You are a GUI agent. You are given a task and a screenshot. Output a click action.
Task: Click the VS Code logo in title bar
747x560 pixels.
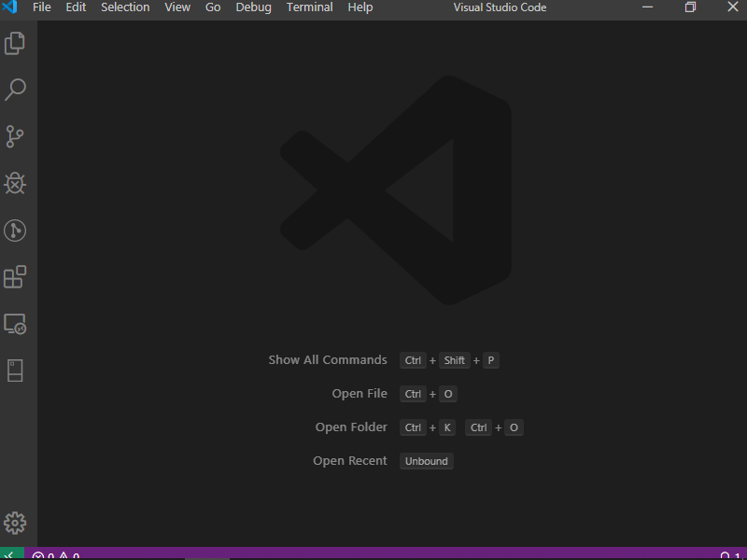pos(9,7)
